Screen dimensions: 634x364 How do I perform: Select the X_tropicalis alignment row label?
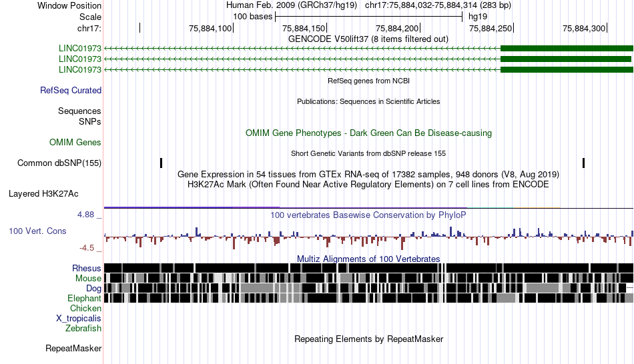[79, 319]
